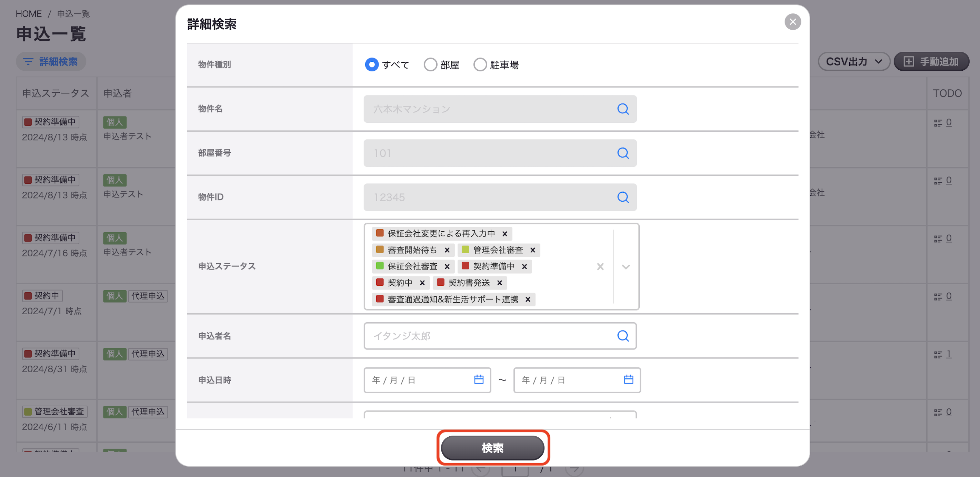Click the magnifier icon in 申込者名 field
This screenshot has width=980, height=477.
[x=623, y=336]
